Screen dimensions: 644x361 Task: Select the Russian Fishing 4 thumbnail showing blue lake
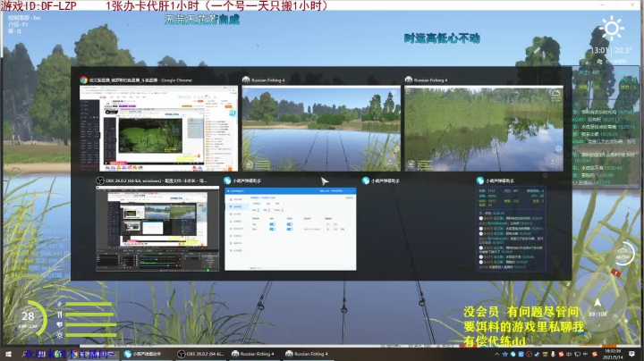pyautogui.click(x=321, y=128)
